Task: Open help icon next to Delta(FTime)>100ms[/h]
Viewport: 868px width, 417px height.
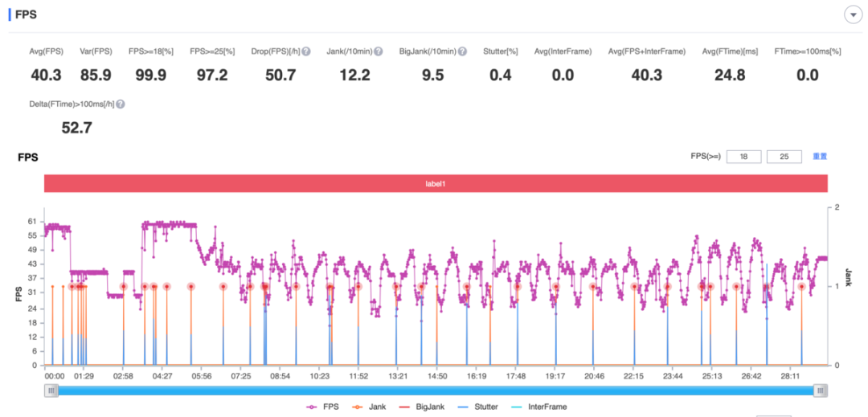Action: [120, 104]
